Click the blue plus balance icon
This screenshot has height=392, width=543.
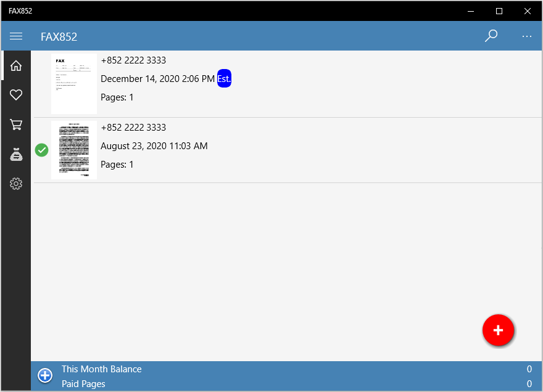45,375
